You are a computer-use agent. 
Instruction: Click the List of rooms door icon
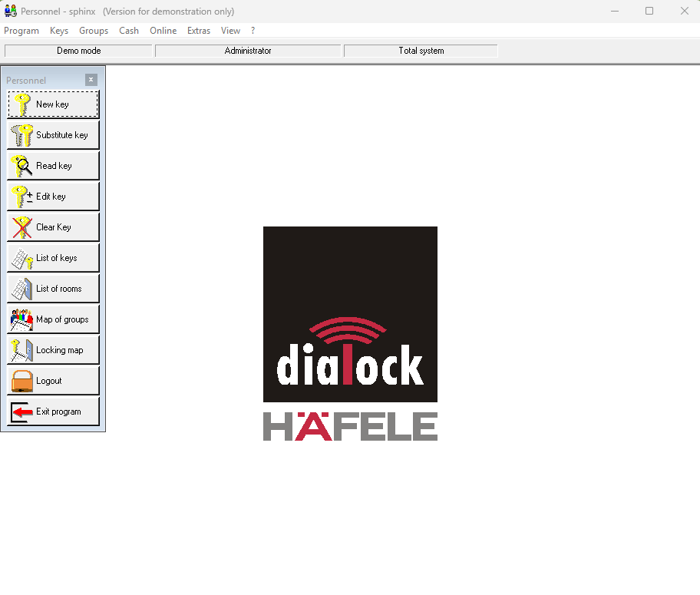point(22,289)
